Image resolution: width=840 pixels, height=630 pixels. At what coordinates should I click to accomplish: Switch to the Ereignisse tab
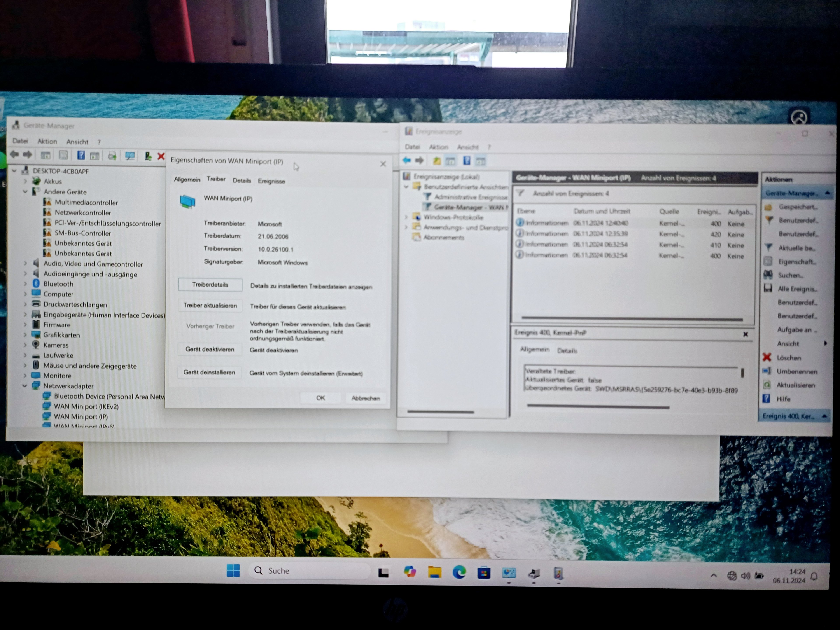click(x=271, y=181)
